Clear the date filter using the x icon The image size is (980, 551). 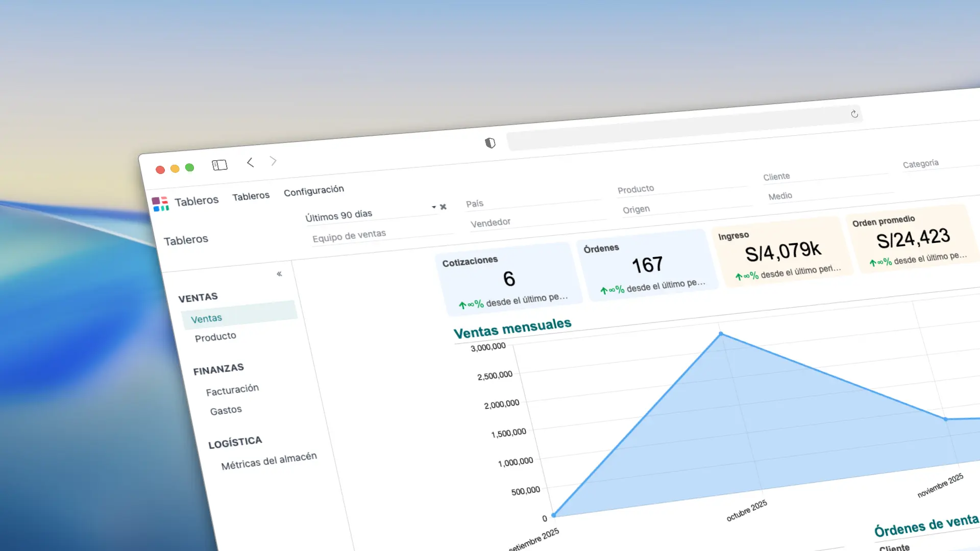click(443, 207)
